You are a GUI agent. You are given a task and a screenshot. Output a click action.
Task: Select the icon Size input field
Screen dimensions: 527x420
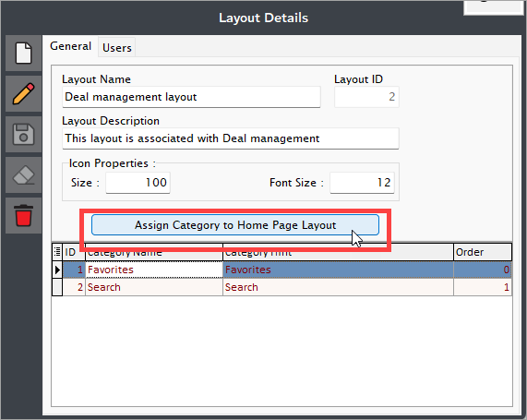(138, 183)
